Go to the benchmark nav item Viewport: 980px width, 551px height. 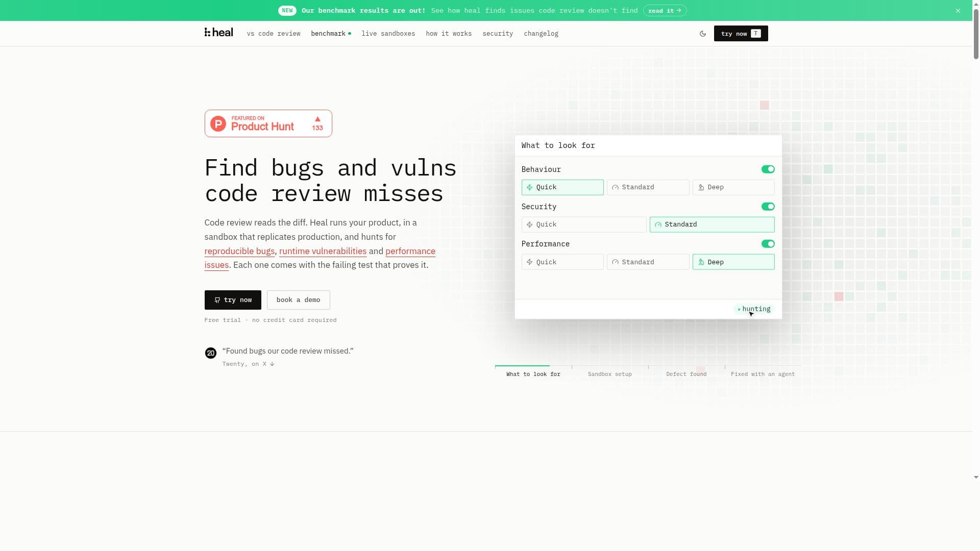(x=331, y=34)
